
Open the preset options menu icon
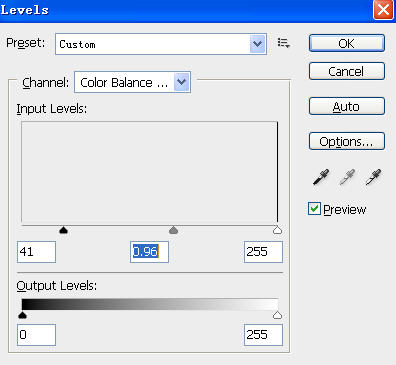coord(283,43)
